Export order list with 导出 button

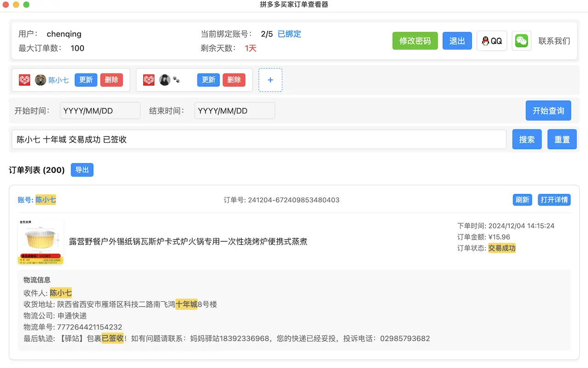82,170
